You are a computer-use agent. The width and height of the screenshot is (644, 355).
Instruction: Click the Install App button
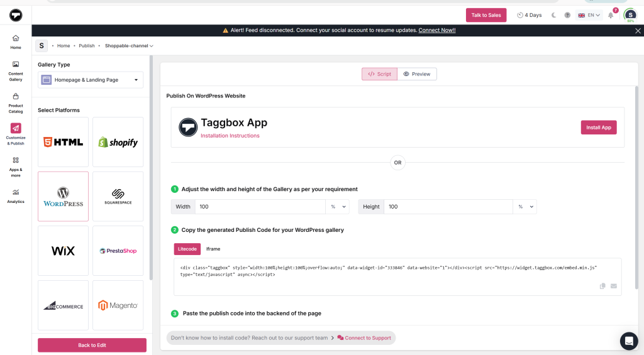coord(599,127)
